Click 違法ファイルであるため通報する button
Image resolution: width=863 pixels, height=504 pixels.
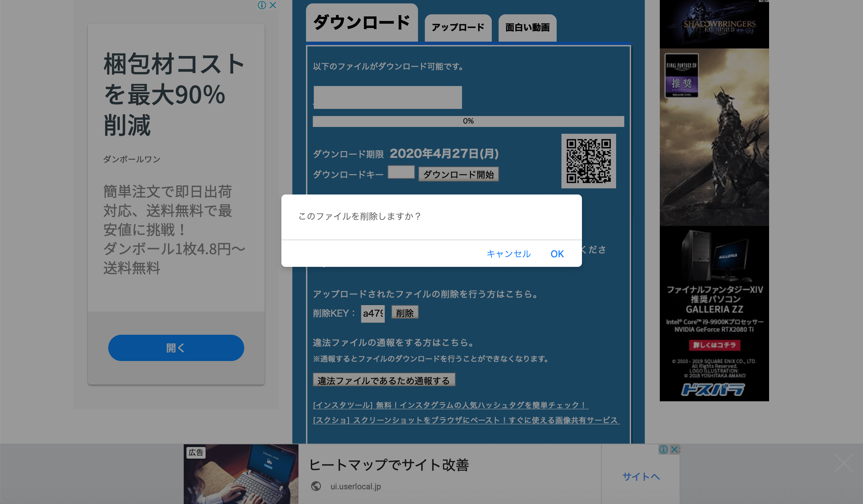(x=384, y=380)
